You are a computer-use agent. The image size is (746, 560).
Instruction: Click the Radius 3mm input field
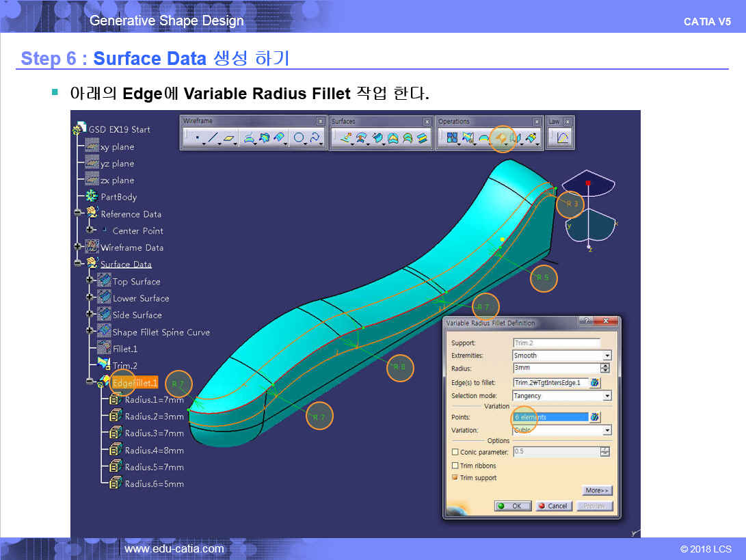point(555,369)
